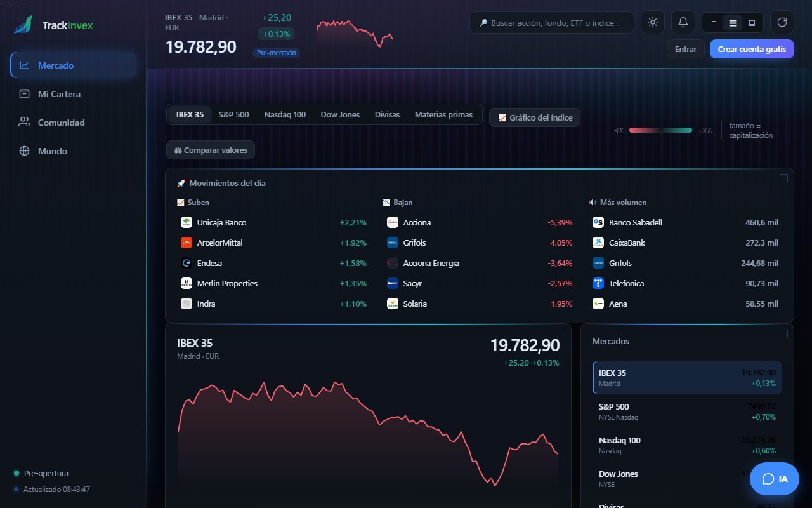
Task: Click Indra logo icon
Action: 187,304
